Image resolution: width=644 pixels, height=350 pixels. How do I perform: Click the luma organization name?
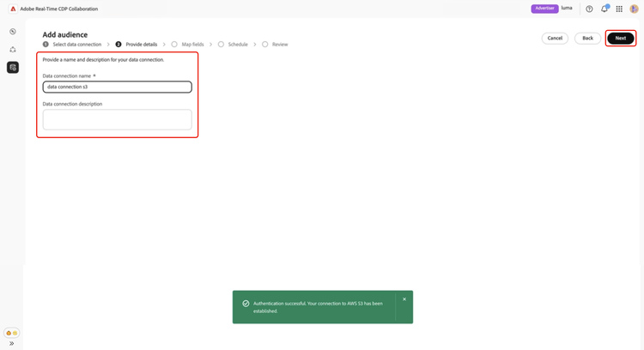tap(567, 9)
